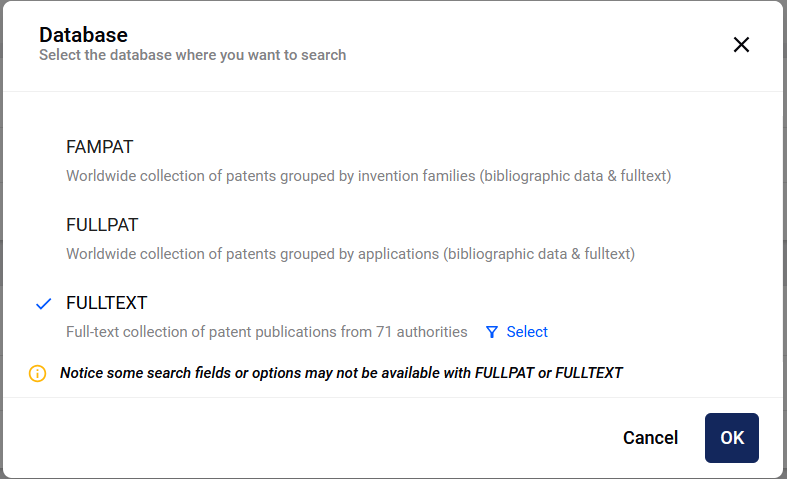Confirm selection with the OK button
The image size is (787, 479).
[x=732, y=438]
